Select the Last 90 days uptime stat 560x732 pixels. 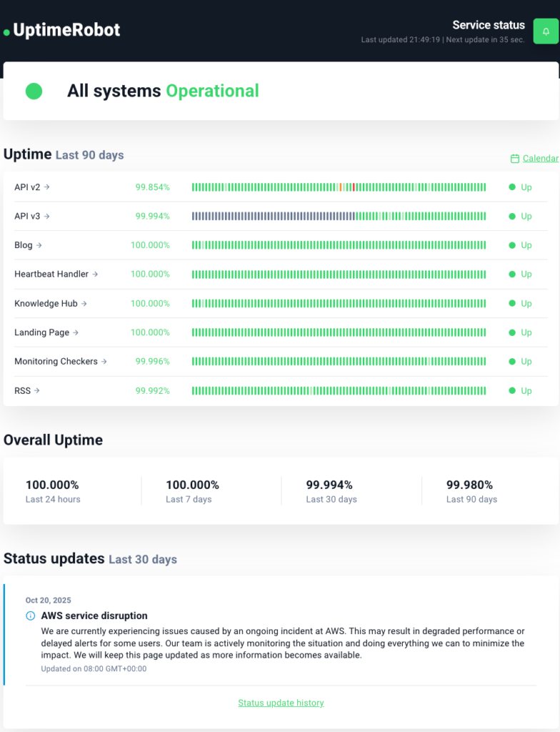click(470, 490)
